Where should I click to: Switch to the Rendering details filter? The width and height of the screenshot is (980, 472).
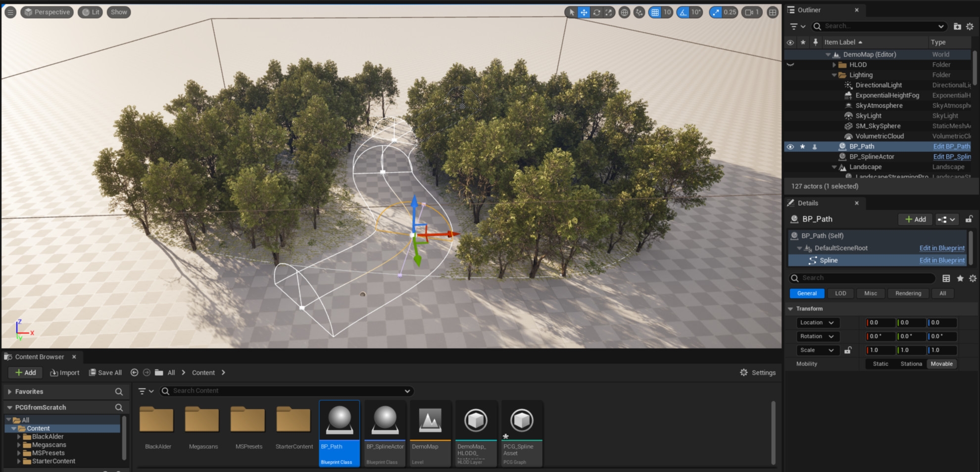coord(908,293)
